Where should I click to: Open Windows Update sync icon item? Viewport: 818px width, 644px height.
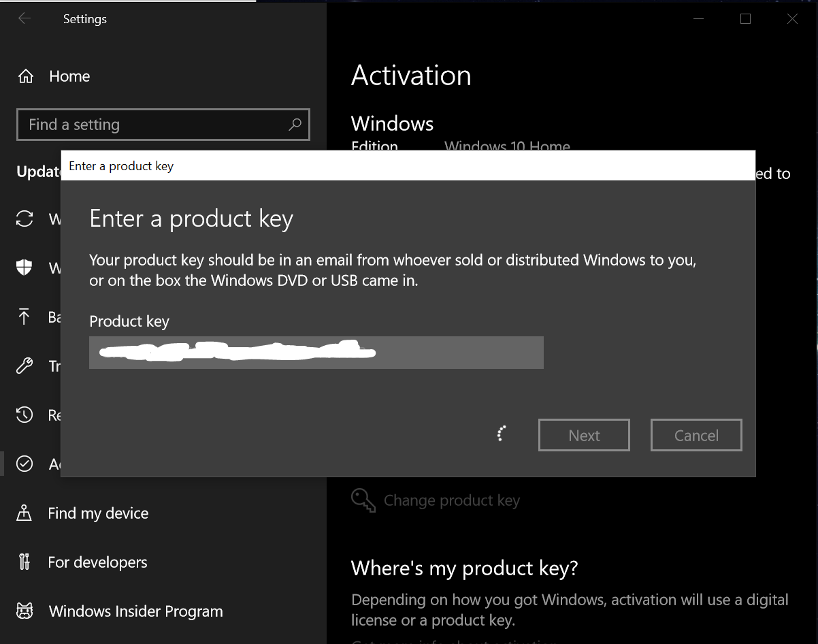coord(24,219)
